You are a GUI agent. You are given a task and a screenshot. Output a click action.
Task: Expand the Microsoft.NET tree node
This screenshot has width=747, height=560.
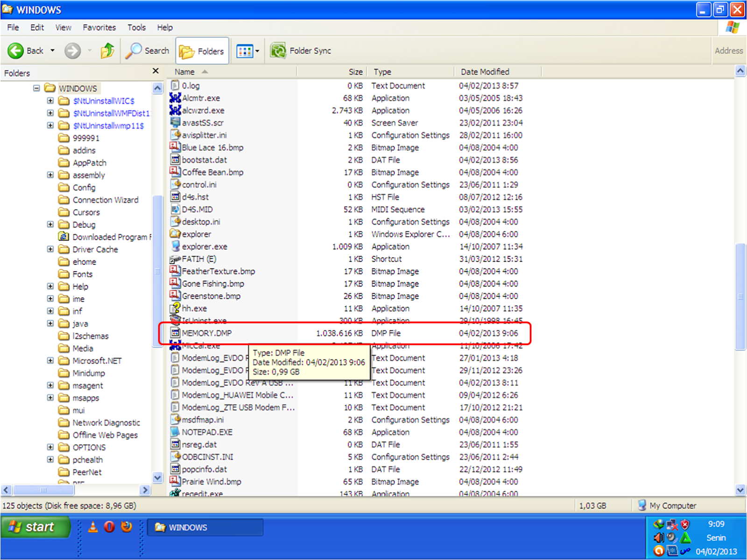point(50,360)
